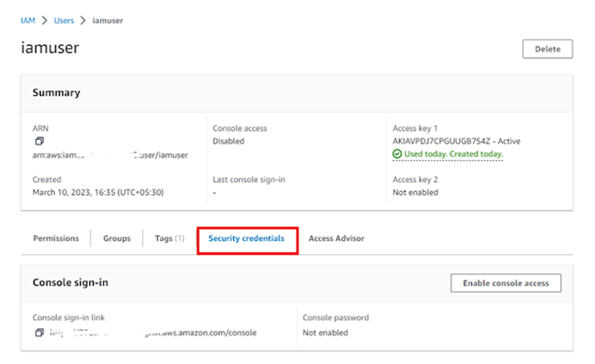Click the iamuser breadcrumb item
The width and height of the screenshot is (595, 364).
click(x=107, y=21)
